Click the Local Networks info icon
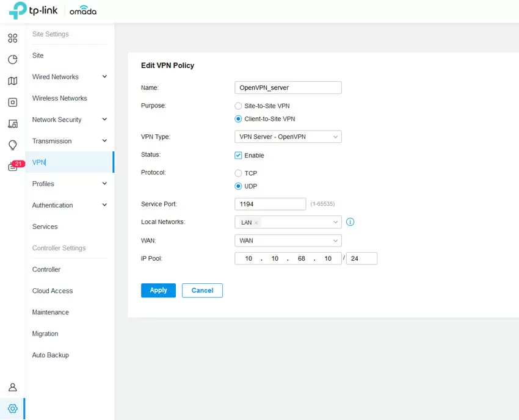The image size is (519, 420). 350,222
